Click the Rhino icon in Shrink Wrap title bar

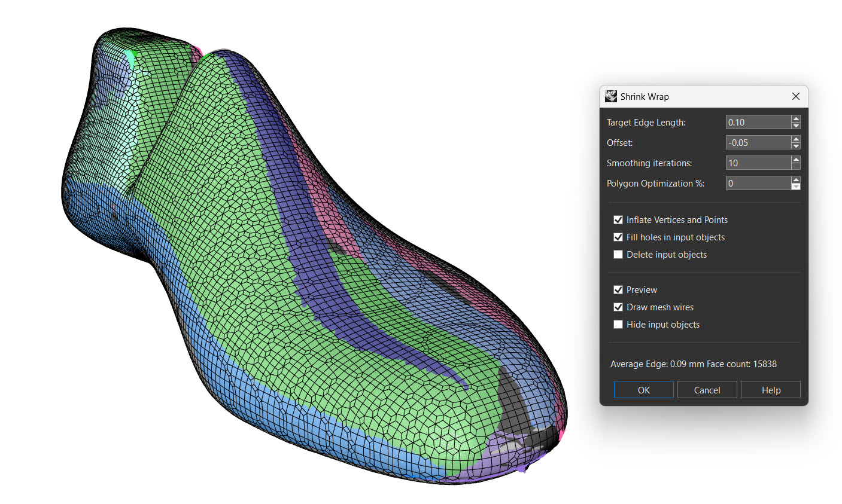point(611,96)
